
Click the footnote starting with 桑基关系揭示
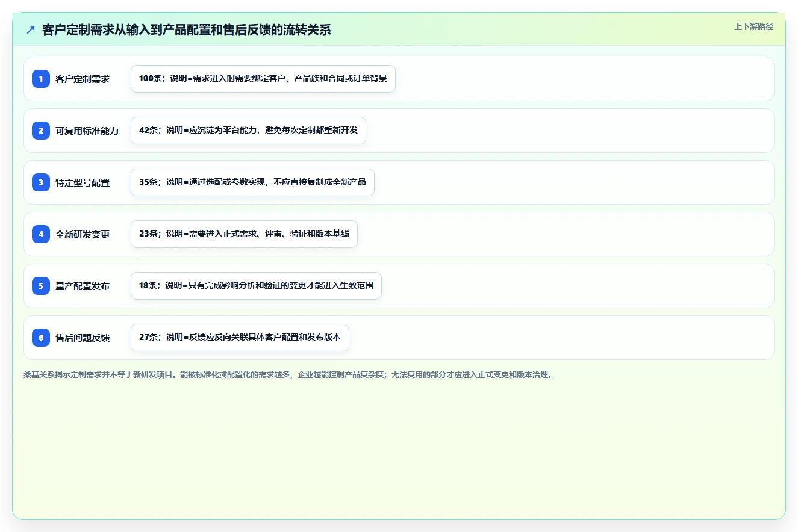tap(288, 374)
